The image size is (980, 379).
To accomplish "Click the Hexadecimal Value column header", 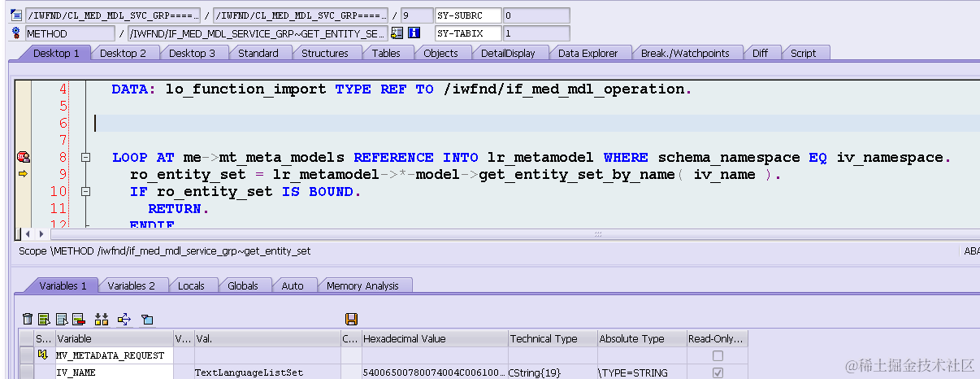I will coord(434,338).
